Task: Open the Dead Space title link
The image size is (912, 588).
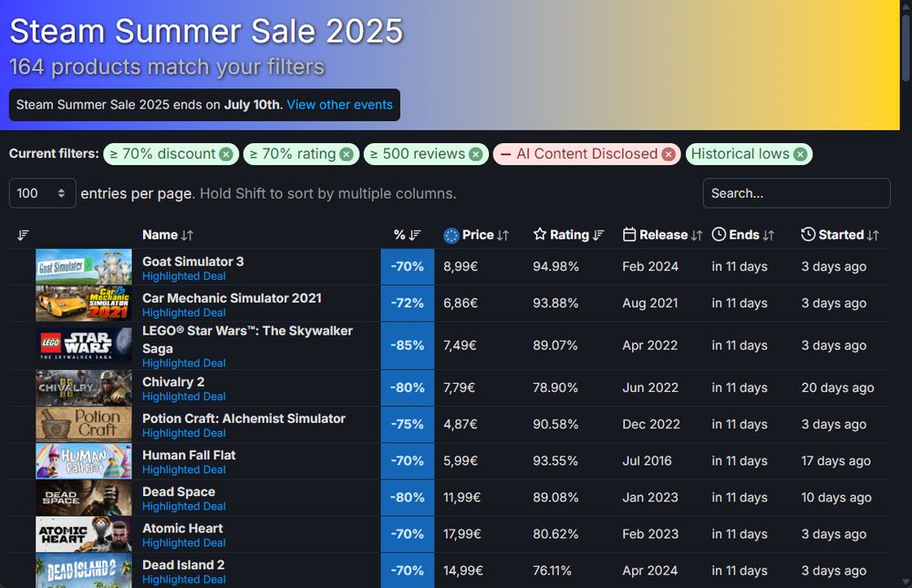Action: (179, 492)
